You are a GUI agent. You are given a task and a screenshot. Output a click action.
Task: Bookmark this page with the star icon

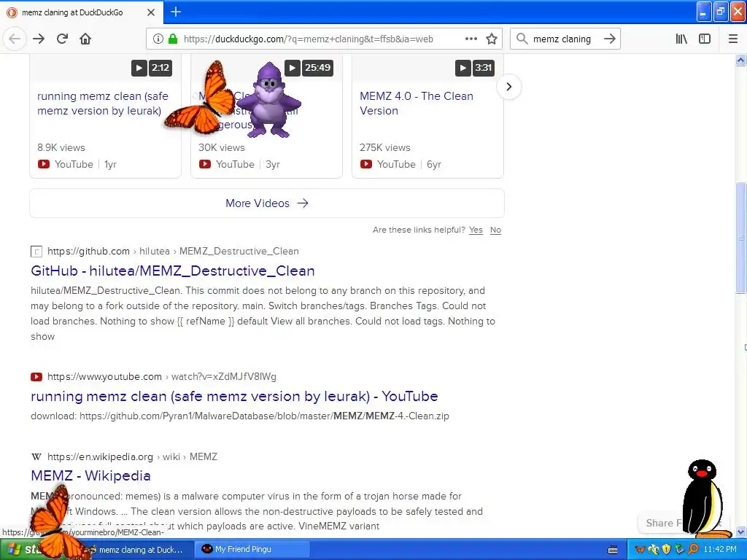[x=492, y=39]
